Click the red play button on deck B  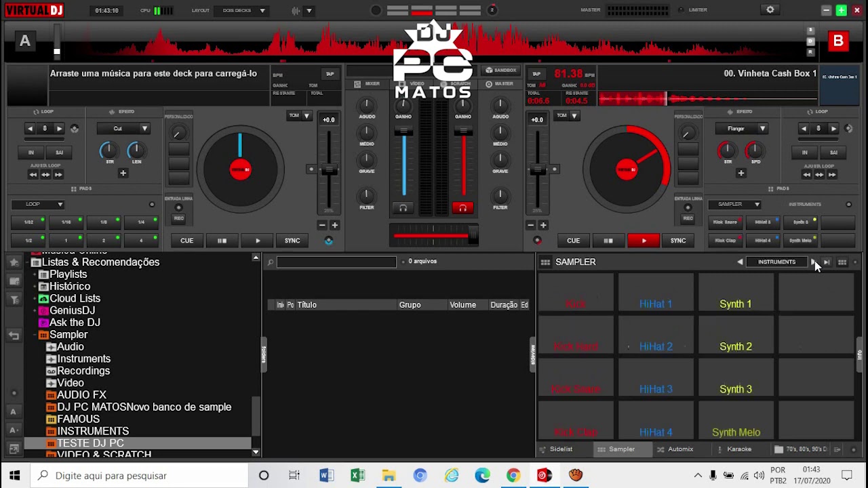(644, 241)
